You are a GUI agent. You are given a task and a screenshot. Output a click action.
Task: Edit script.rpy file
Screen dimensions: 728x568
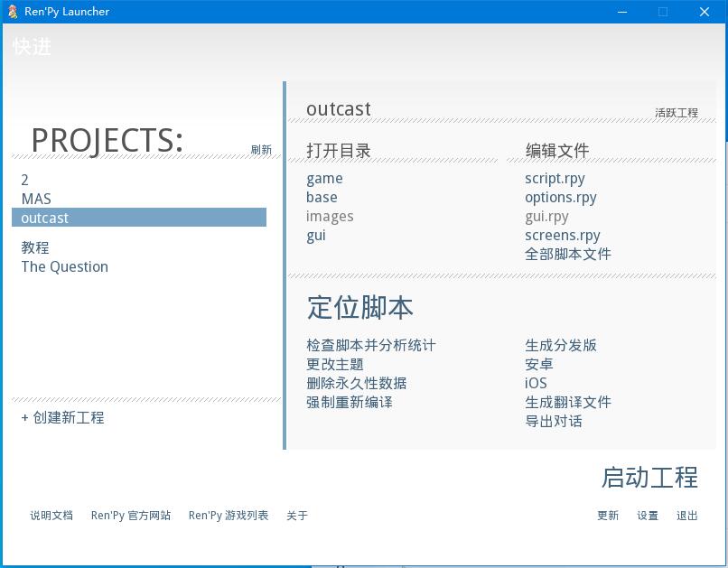(x=555, y=179)
